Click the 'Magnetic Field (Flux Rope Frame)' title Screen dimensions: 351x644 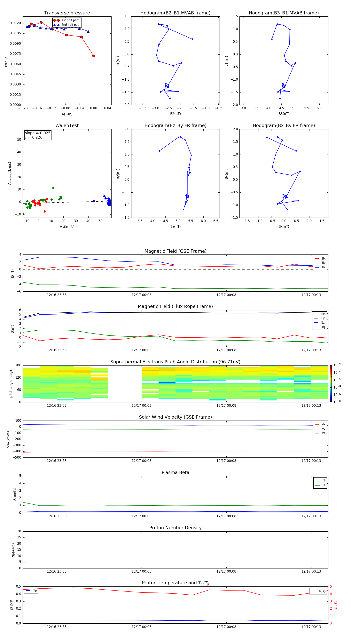click(x=175, y=307)
